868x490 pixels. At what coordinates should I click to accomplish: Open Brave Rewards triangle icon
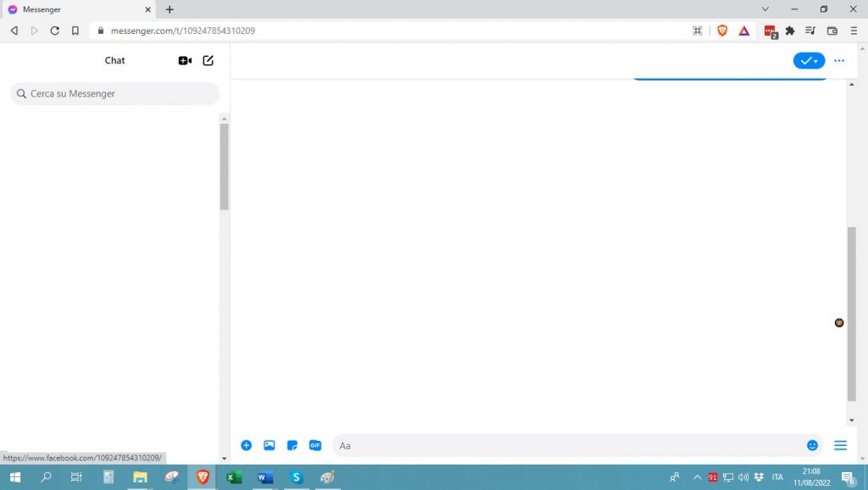click(743, 31)
